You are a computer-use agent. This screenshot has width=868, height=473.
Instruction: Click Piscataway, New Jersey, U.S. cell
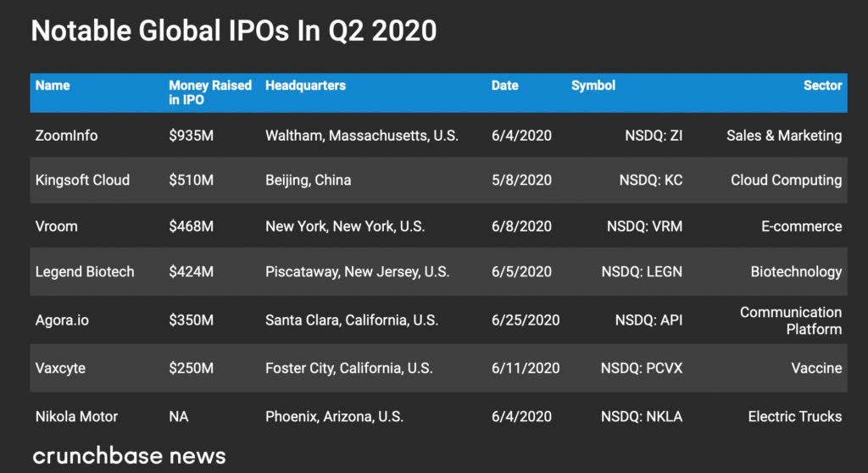tap(358, 272)
